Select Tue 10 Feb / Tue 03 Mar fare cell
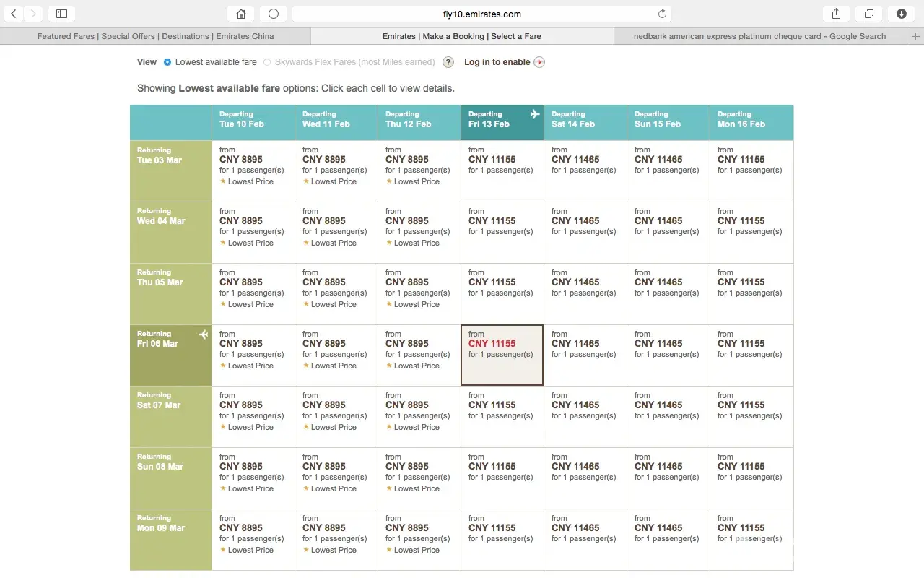924x578 pixels. tap(253, 171)
